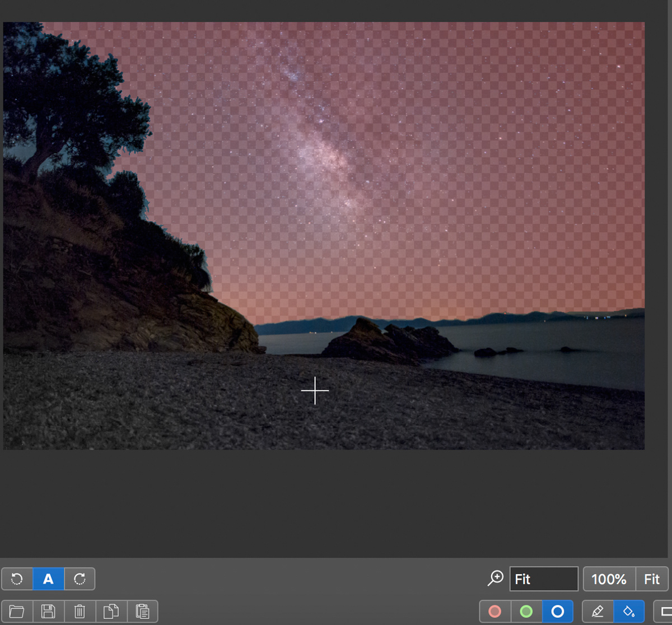Select the white circle marker mode
The width and height of the screenshot is (672, 625).
click(558, 611)
